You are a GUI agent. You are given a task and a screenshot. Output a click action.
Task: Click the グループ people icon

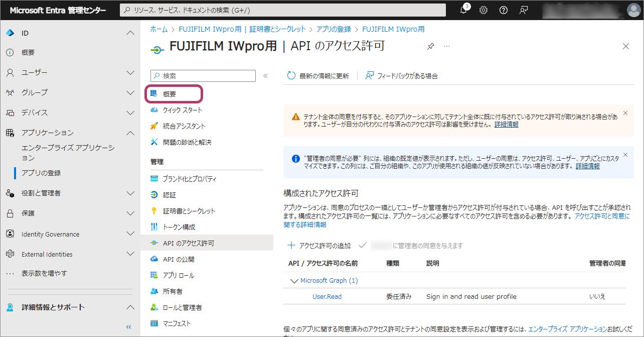(x=10, y=93)
